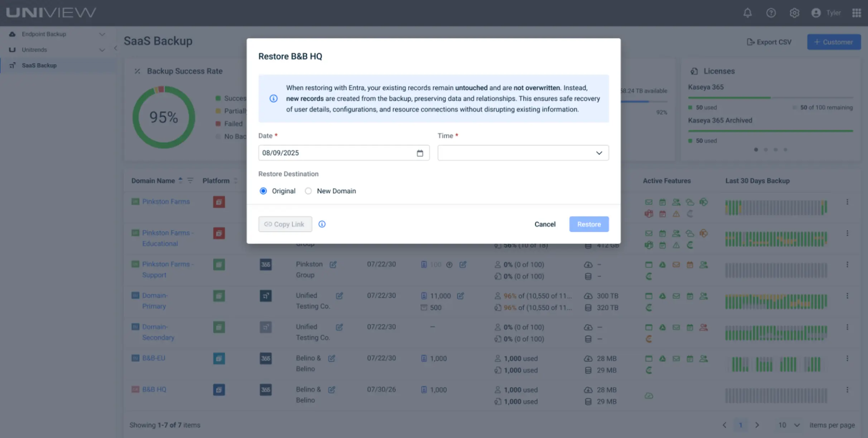
Task: Open the B&B HQ domain link
Action: [154, 389]
